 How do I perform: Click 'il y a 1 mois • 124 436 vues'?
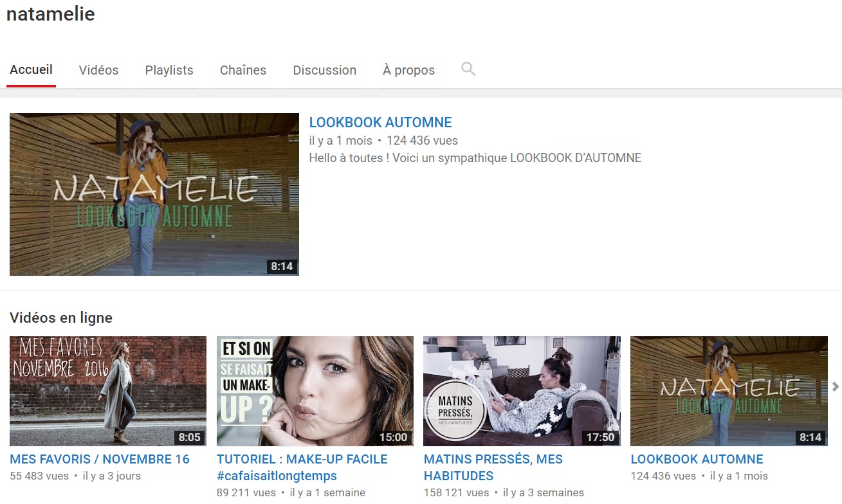[383, 140]
